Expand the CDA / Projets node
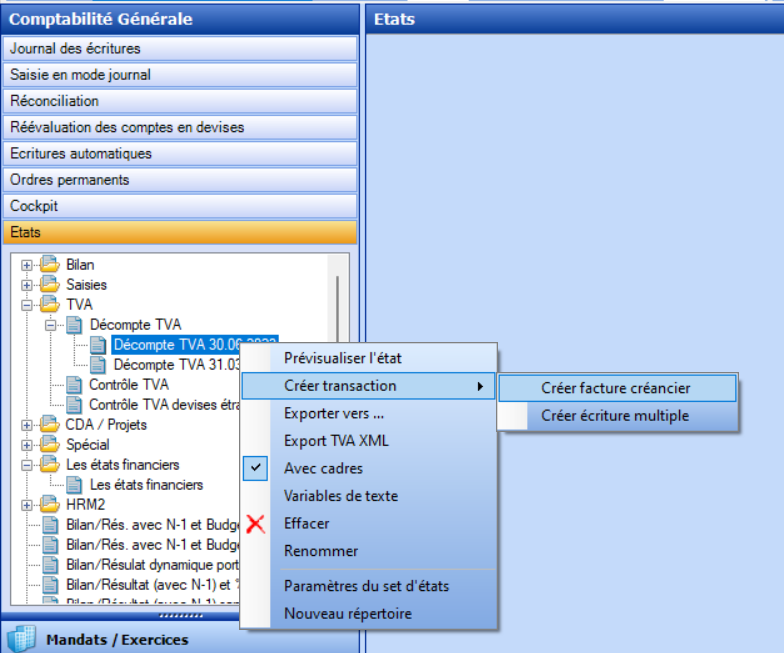Viewport: 784px width, 653px height. (27, 425)
